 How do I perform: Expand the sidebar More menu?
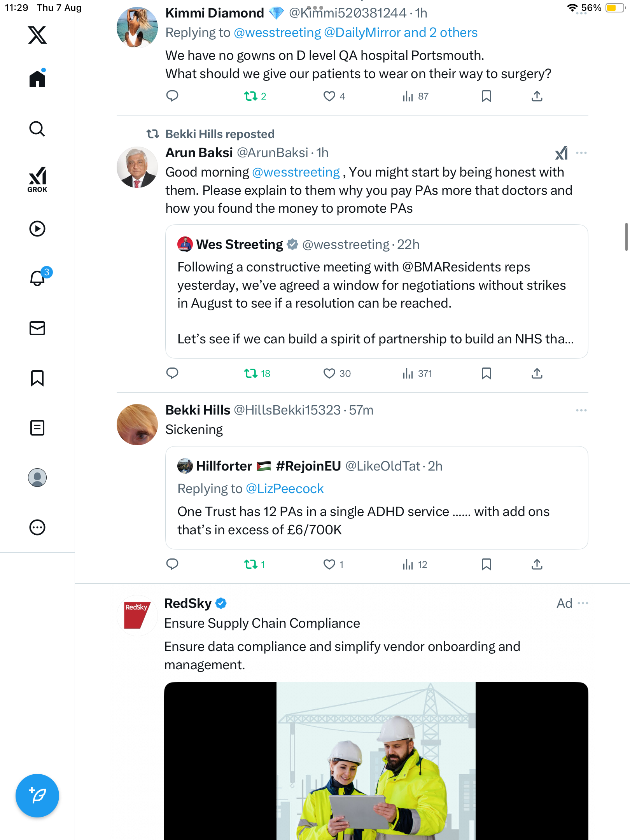coord(37,527)
